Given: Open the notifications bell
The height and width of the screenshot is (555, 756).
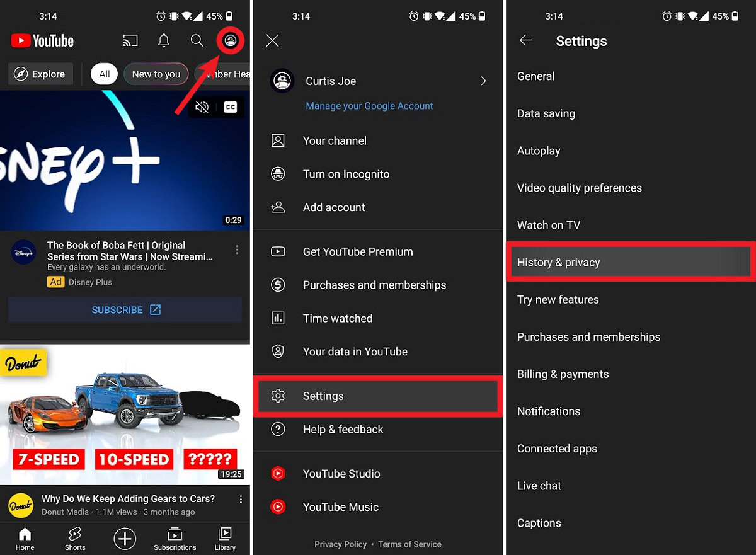Looking at the screenshot, I should (x=164, y=41).
